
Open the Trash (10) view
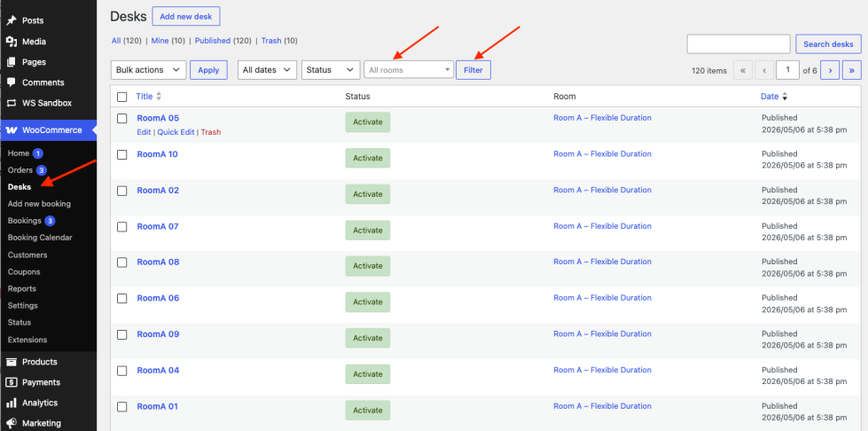click(x=279, y=41)
